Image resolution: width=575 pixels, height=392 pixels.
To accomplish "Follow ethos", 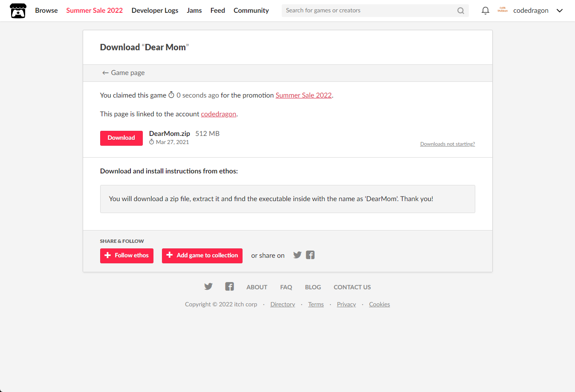I will pos(127,256).
